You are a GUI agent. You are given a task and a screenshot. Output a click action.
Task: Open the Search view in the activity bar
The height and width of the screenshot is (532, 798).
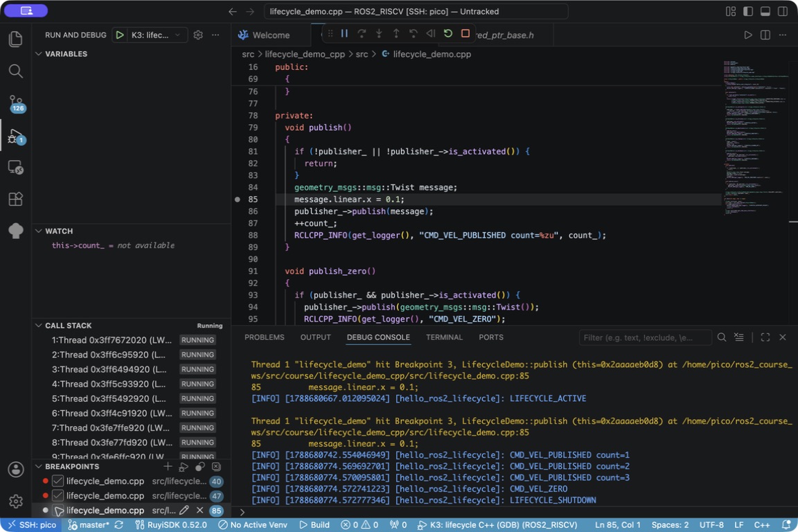(x=16, y=71)
